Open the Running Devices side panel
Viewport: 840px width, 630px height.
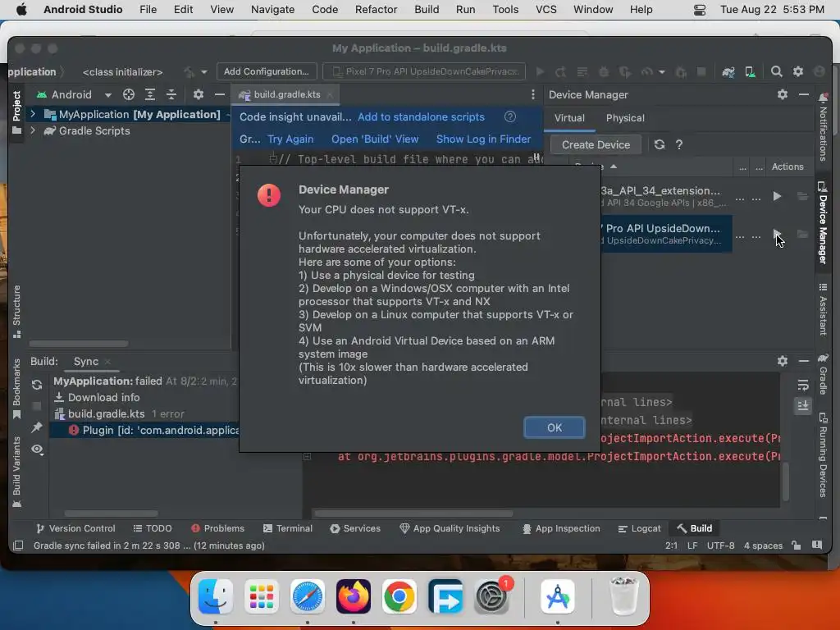[823, 455]
